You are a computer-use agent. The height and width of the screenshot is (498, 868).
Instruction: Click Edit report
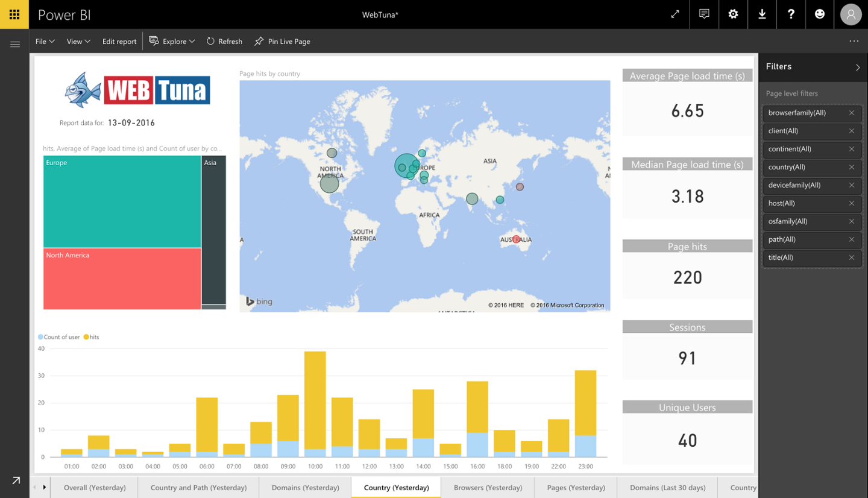[119, 42]
